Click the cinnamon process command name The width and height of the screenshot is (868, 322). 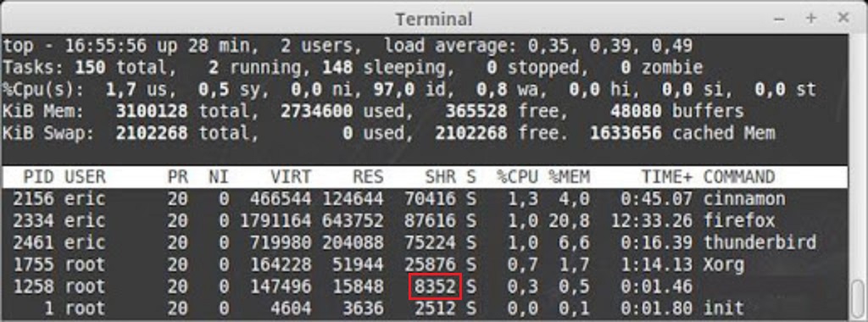coord(744,199)
